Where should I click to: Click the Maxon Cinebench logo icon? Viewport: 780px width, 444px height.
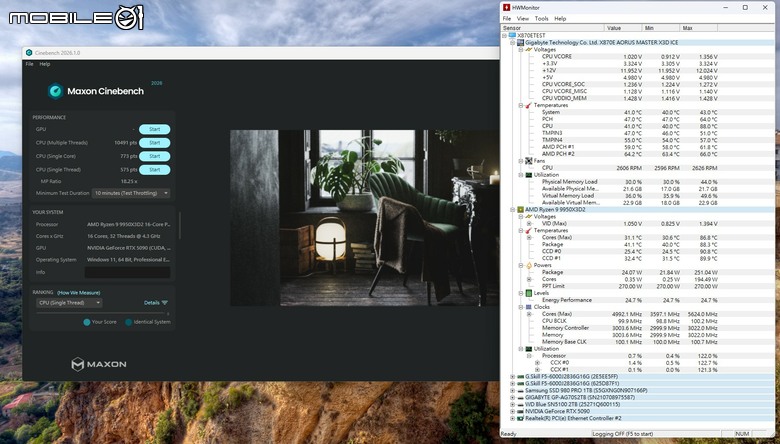(x=55, y=91)
